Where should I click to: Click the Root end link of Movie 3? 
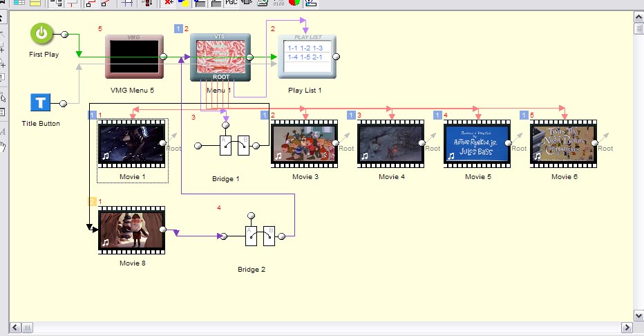(346, 148)
